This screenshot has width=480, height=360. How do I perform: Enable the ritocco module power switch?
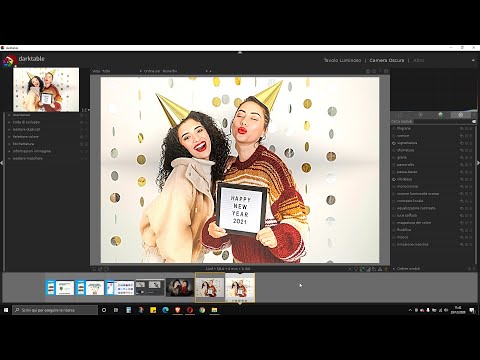(x=394, y=237)
